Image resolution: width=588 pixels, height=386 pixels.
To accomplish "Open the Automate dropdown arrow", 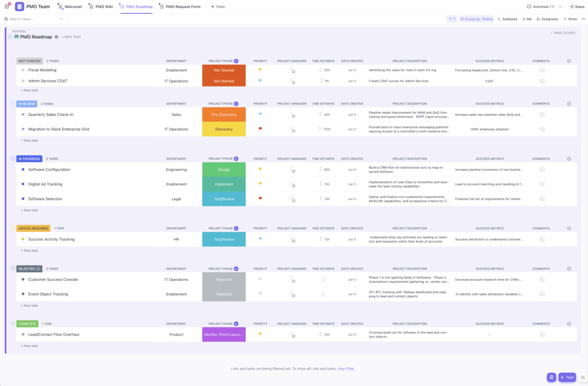I will [x=559, y=6].
